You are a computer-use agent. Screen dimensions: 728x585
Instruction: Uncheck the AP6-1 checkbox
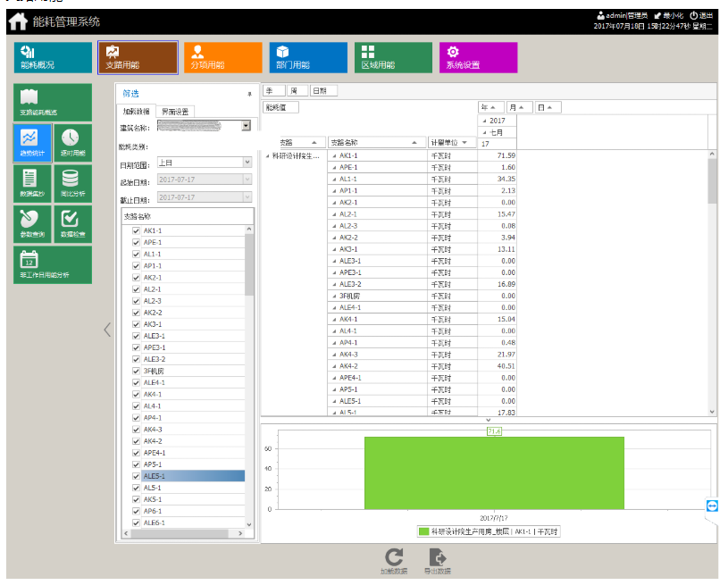(x=136, y=511)
